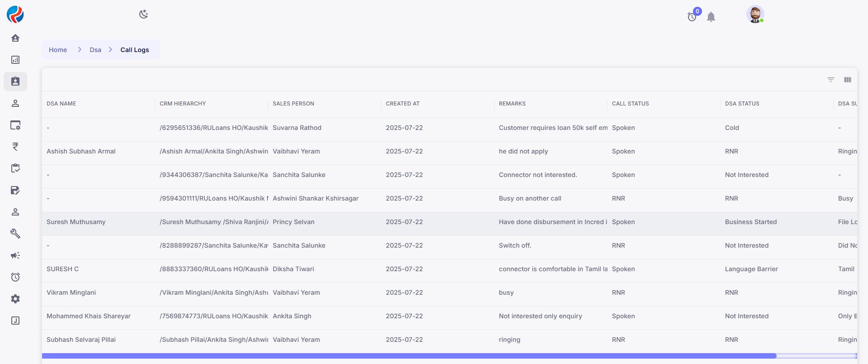Open the dashboard chart sidebar icon
868x364 pixels.
(15, 60)
